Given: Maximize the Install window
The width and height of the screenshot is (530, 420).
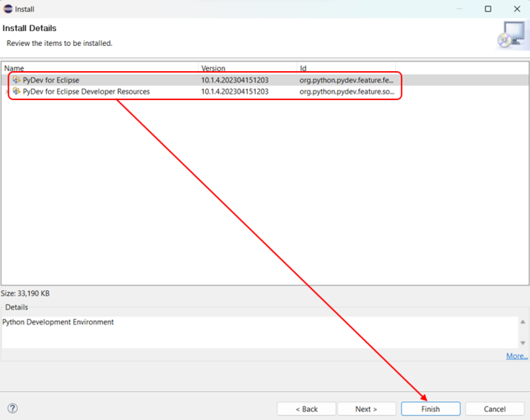Looking at the screenshot, I should click(x=488, y=9).
